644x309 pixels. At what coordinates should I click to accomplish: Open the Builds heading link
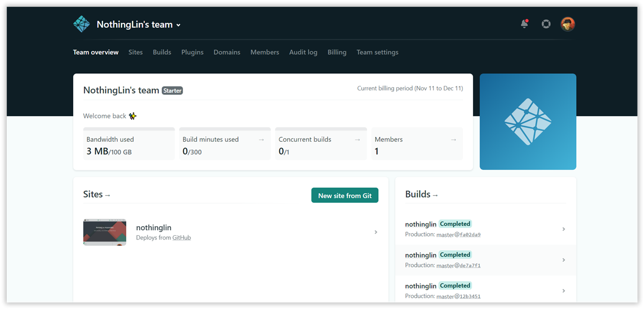421,194
